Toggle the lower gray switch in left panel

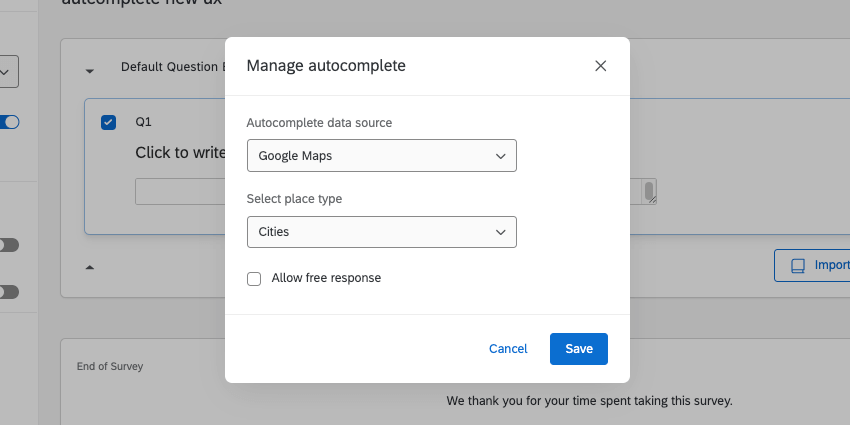pyautogui.click(x=9, y=292)
